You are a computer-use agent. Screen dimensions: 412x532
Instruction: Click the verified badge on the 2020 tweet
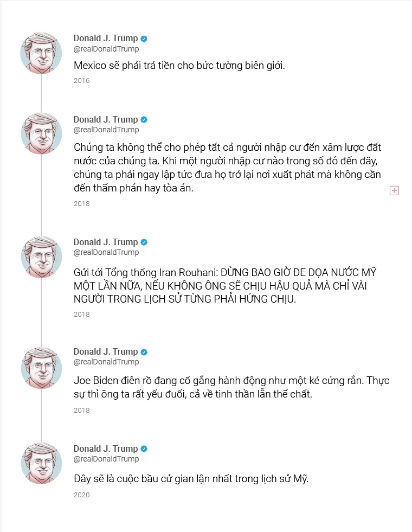[144, 449]
